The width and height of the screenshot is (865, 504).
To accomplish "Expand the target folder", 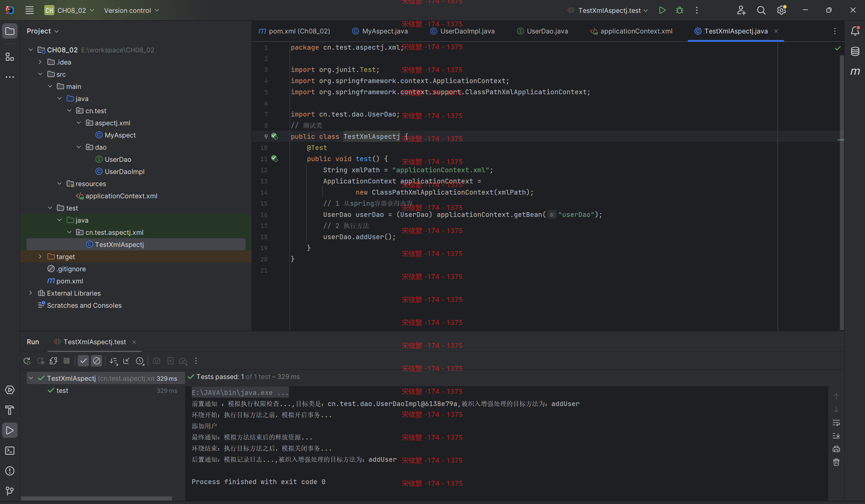I will [40, 257].
